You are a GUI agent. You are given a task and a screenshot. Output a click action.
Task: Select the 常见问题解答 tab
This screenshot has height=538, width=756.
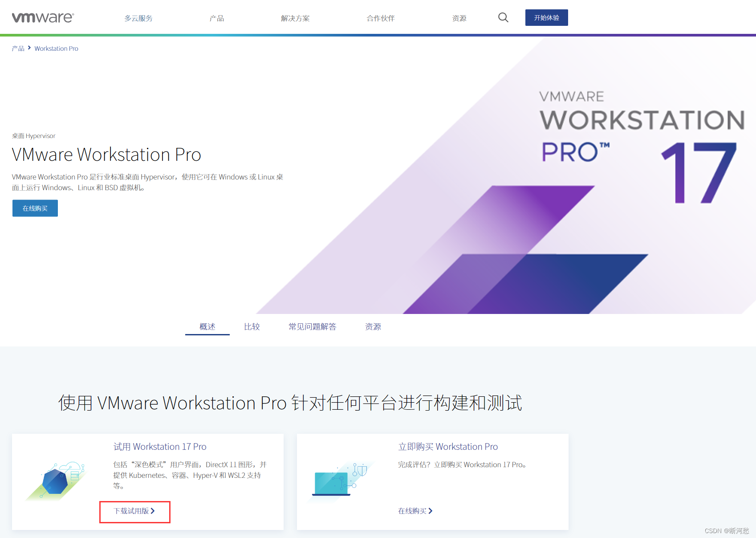click(312, 326)
